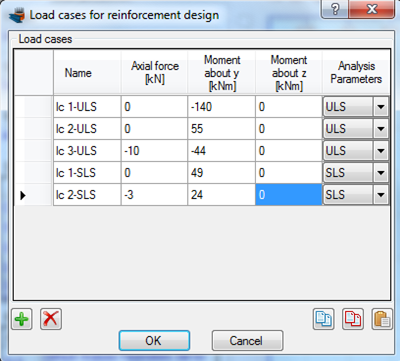
Task: Click the Cancel button
Action: point(247,341)
